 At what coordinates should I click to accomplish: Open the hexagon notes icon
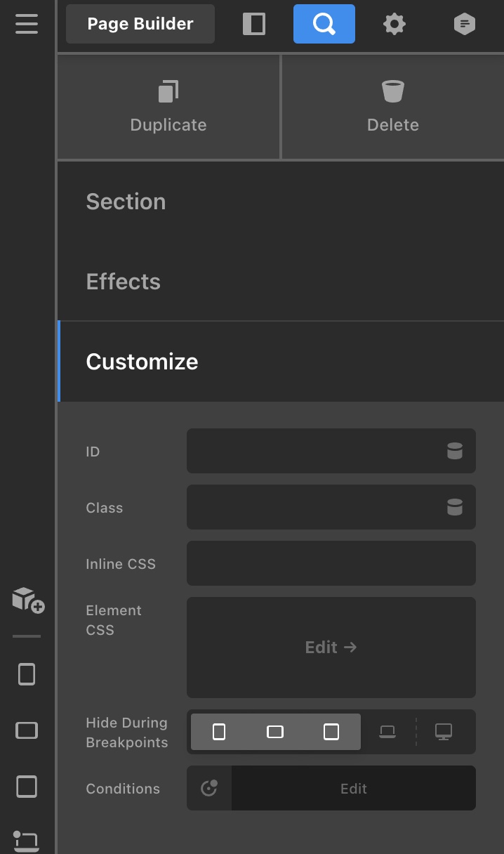[x=465, y=24]
